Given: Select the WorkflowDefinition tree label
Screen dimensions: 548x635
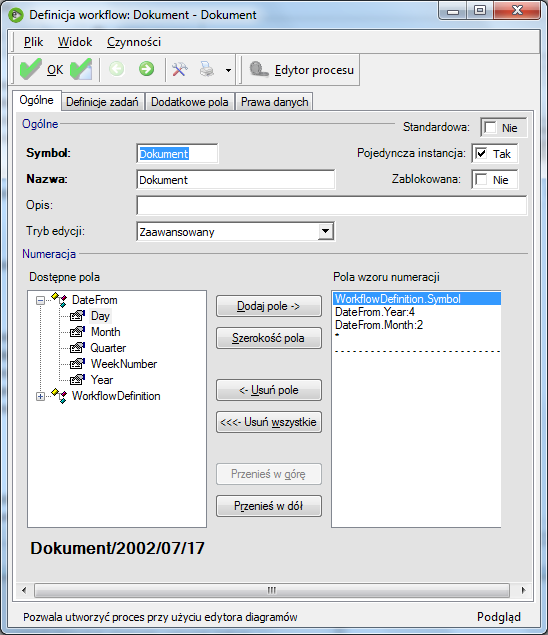Looking at the screenshot, I should coord(116,396).
